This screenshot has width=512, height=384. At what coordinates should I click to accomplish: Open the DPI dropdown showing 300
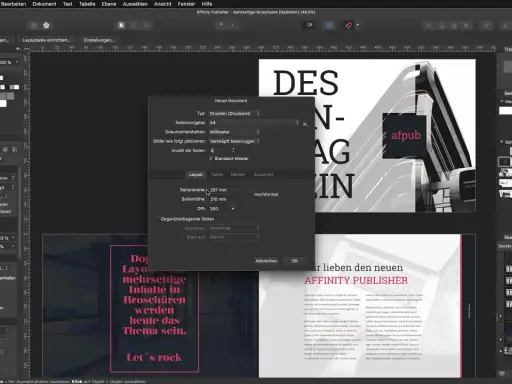(x=222, y=209)
